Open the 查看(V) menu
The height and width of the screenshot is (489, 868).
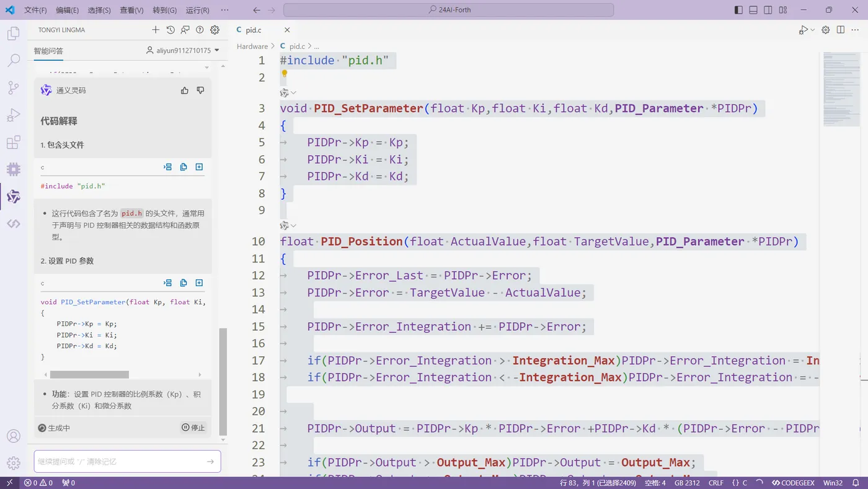[131, 10]
